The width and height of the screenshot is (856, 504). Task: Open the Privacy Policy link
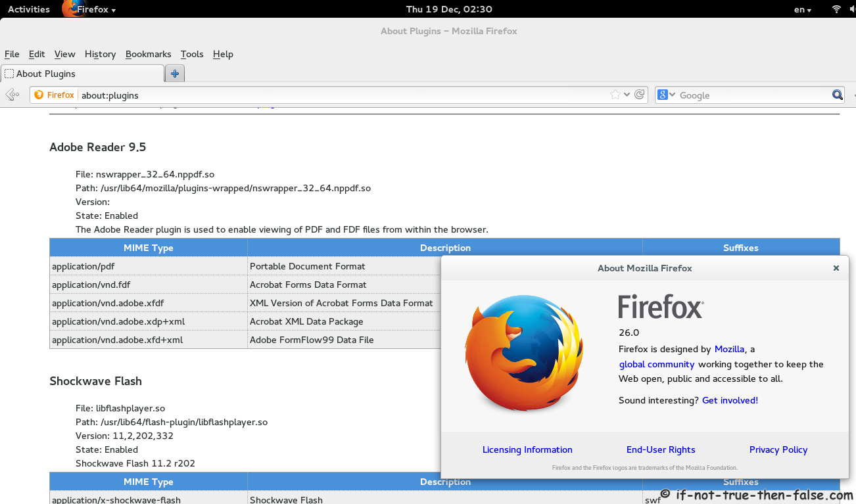click(x=778, y=449)
